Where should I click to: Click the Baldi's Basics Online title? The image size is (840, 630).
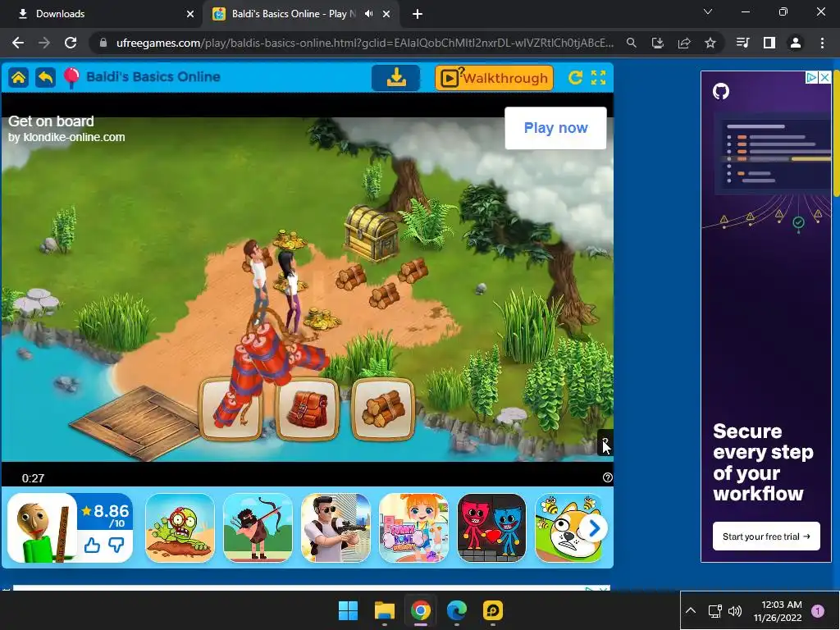pos(153,77)
